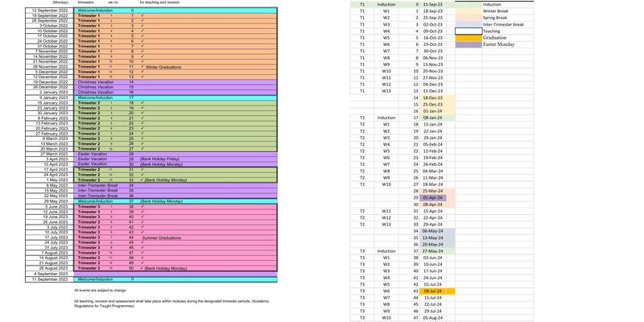The image size is (644, 322).
Task: Select the green Induction legend swatch
Action: coord(468,5)
